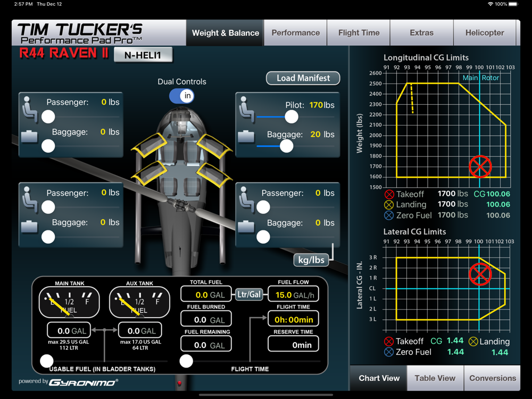Tap the takeoff CG value 100.06
The width and height of the screenshot is (532, 399).
[x=498, y=194]
